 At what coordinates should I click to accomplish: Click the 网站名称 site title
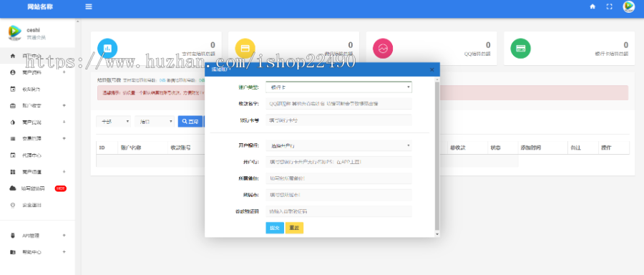40,6
